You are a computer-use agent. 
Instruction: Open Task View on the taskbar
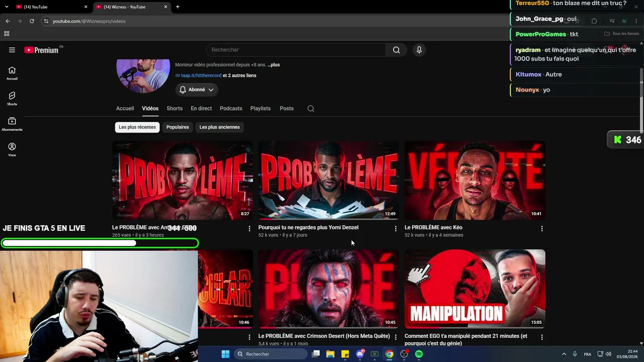pos(315,354)
